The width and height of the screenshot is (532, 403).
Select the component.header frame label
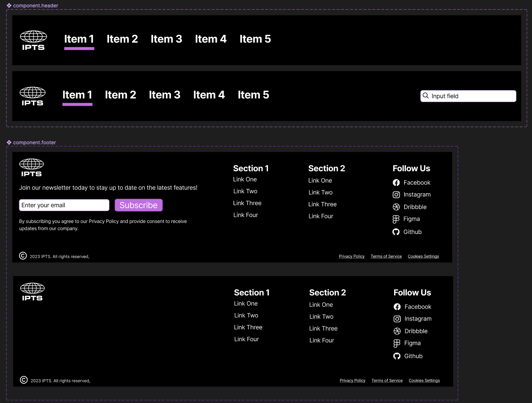[35, 5]
